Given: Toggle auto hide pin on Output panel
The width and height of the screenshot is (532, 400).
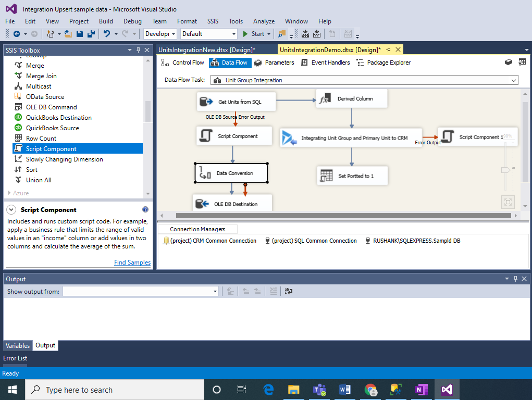Looking at the screenshot, I should [x=515, y=279].
